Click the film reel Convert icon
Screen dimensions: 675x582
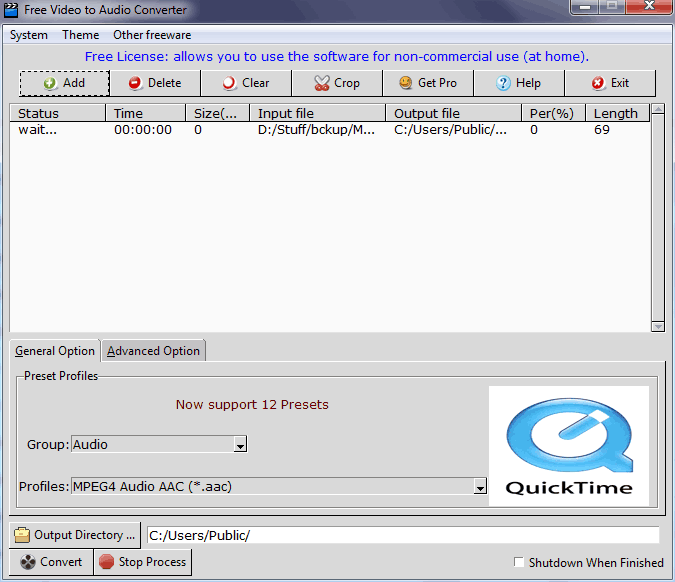[x=28, y=562]
